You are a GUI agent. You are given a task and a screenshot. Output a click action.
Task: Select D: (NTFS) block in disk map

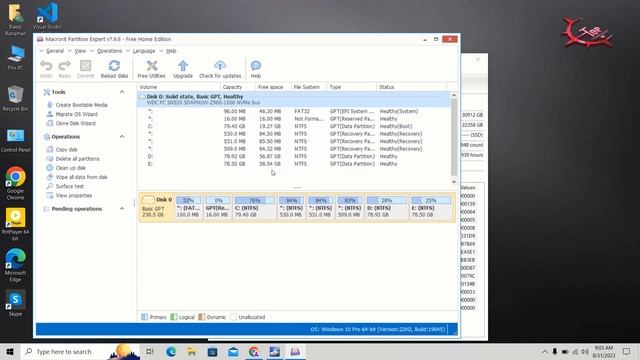(386, 207)
